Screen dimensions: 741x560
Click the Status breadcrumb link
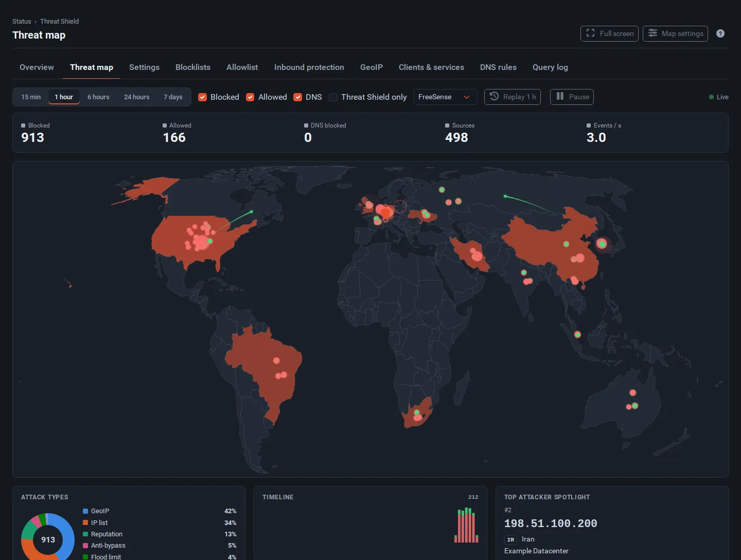click(x=22, y=22)
